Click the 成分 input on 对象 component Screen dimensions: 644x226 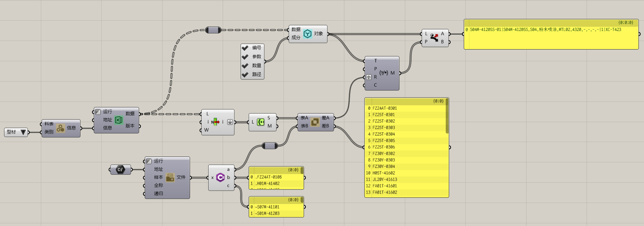(x=296, y=37)
